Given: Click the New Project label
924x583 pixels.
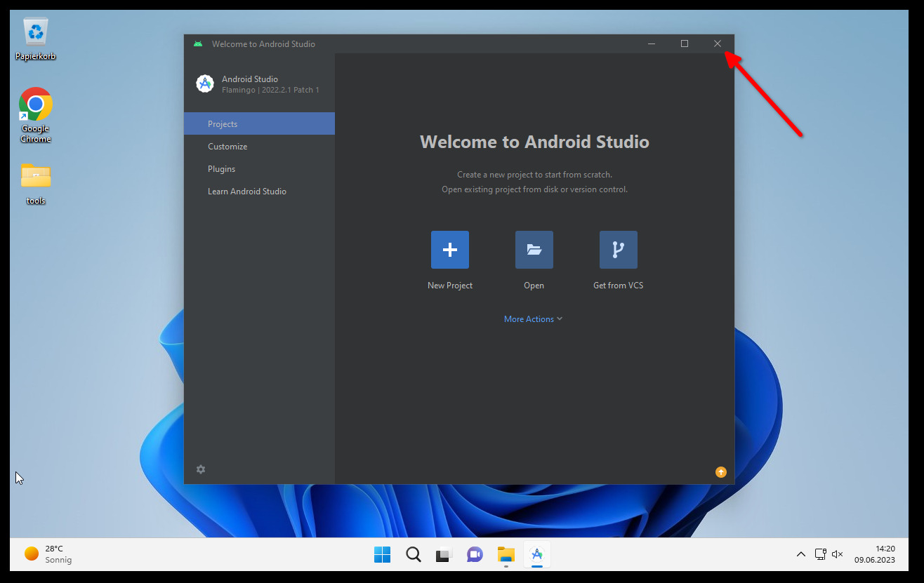Looking at the screenshot, I should [x=450, y=286].
